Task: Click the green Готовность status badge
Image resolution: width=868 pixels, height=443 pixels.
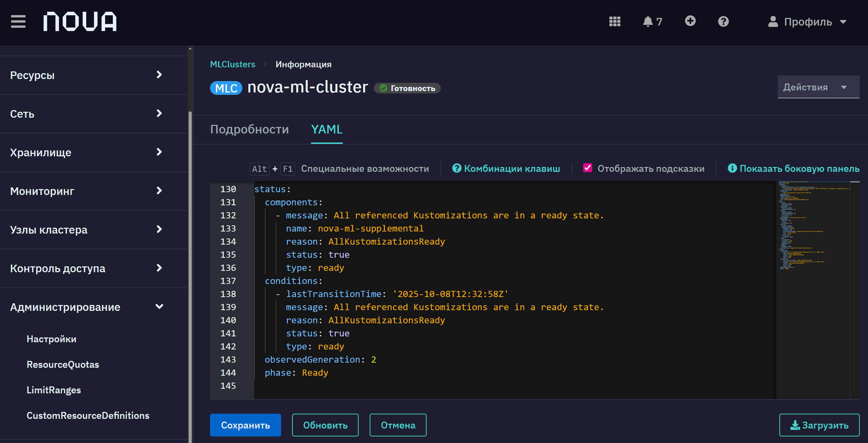Action: pos(407,88)
